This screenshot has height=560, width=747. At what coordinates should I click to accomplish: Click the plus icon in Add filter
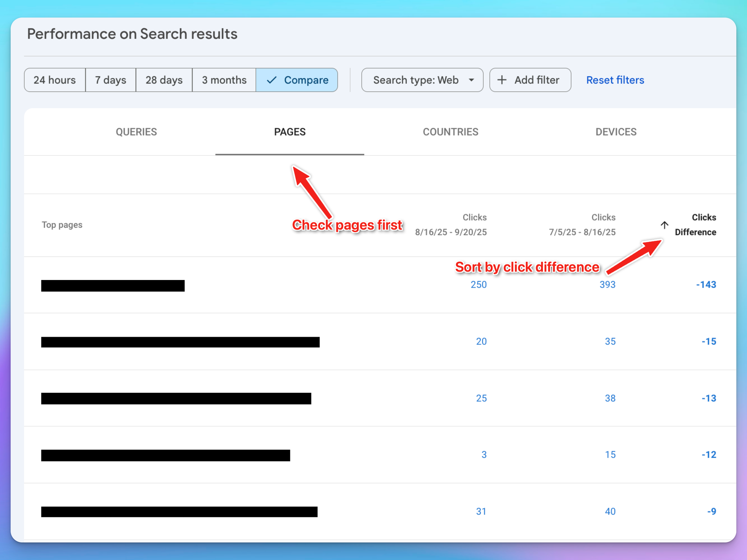pos(502,80)
